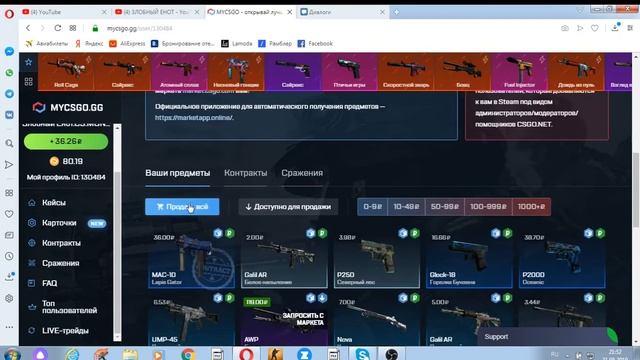Click grid icon below the star on live bar
640x360 pixels.
(29, 82)
